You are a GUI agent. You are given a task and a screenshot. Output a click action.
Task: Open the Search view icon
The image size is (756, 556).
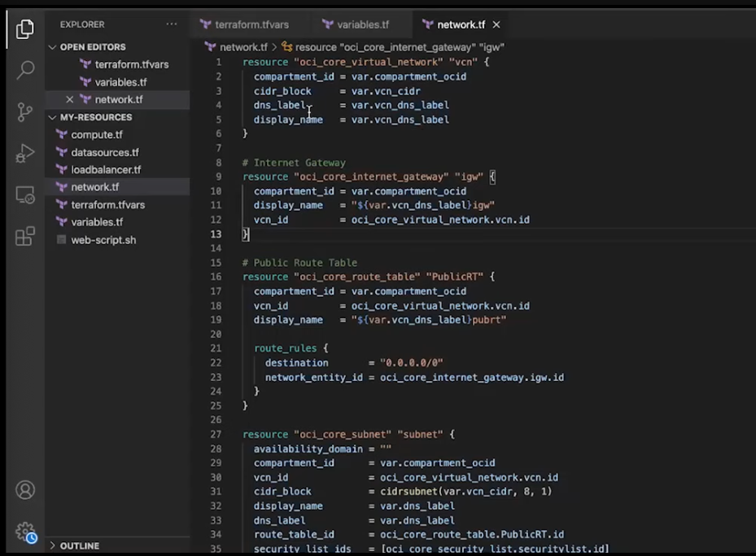pyautogui.click(x=25, y=70)
